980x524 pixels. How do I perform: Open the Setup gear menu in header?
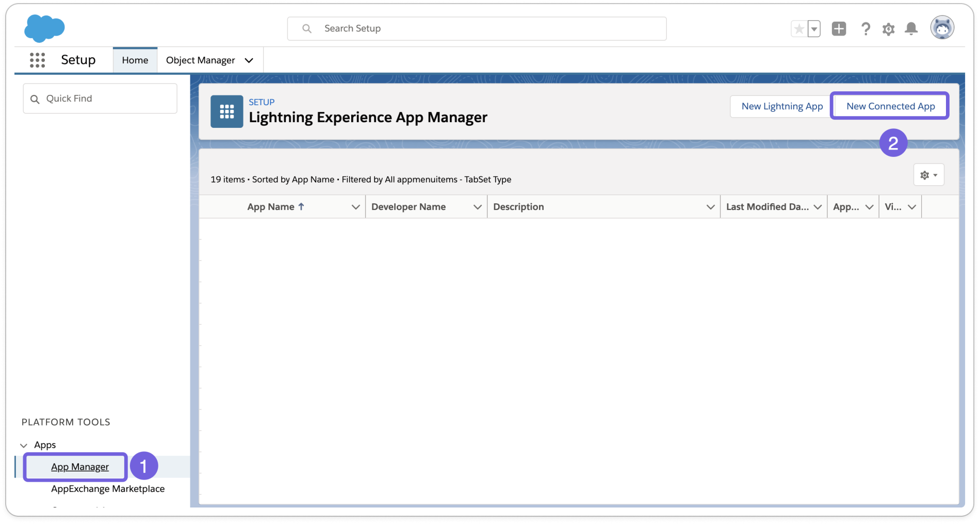[x=888, y=29]
